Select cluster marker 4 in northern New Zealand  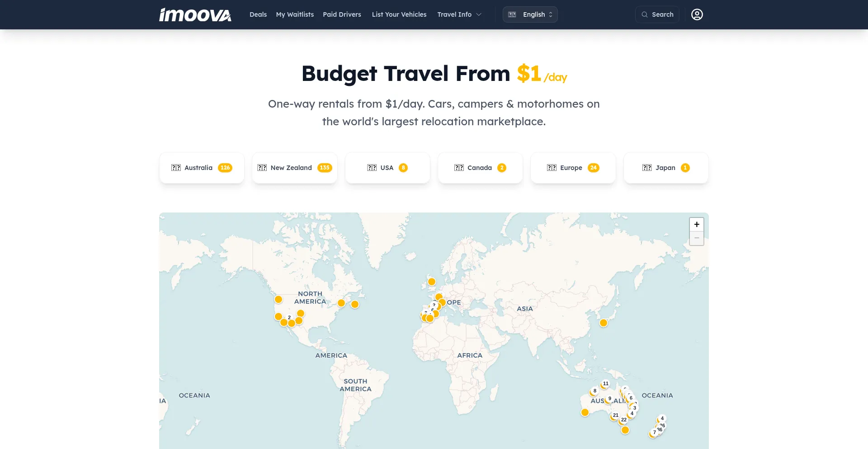pos(662,419)
